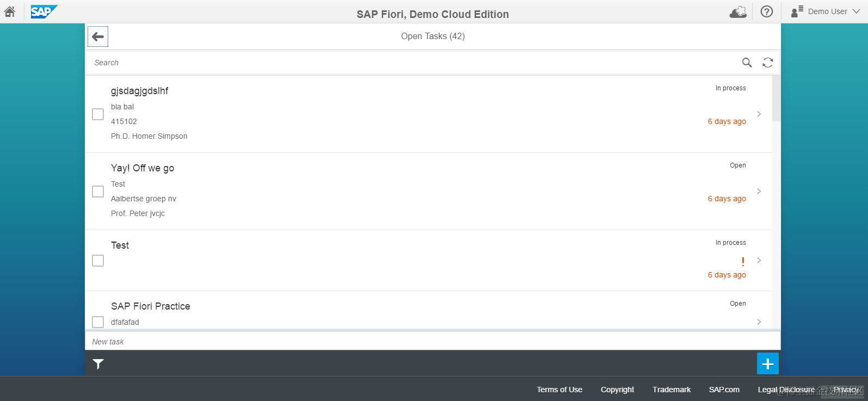Click 6 days ago on Test task

point(727,275)
